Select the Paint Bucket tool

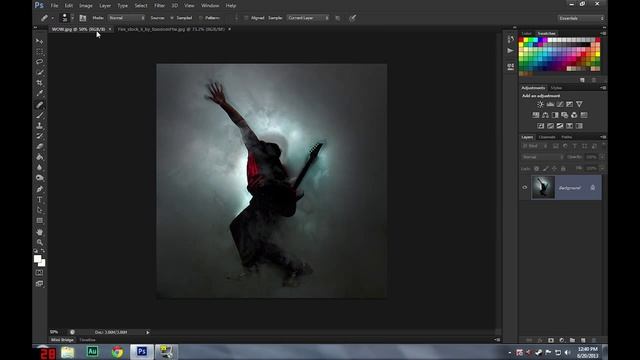(x=40, y=157)
